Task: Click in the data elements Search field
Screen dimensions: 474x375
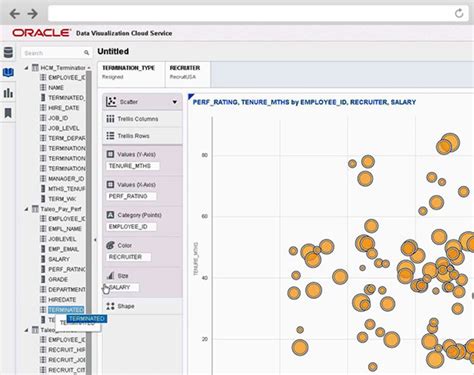Action: click(52, 53)
